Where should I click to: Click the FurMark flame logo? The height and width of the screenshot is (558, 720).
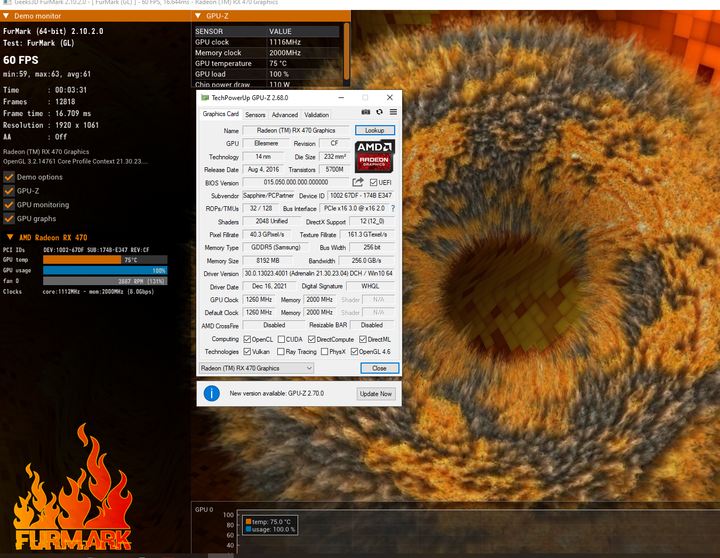(x=73, y=488)
